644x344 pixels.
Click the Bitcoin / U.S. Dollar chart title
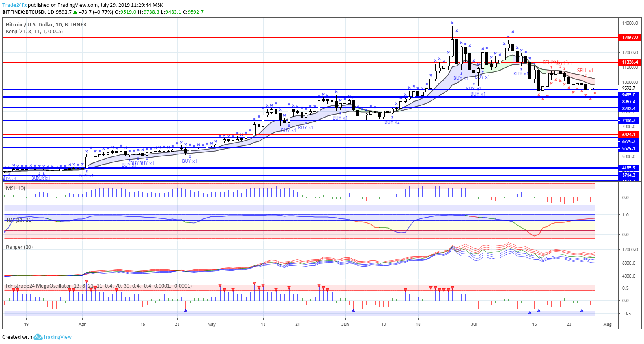click(x=46, y=25)
